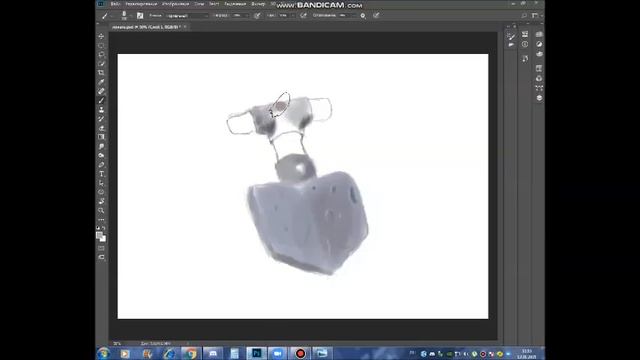
Task: Select the Healing Brush tool
Action: click(x=101, y=91)
